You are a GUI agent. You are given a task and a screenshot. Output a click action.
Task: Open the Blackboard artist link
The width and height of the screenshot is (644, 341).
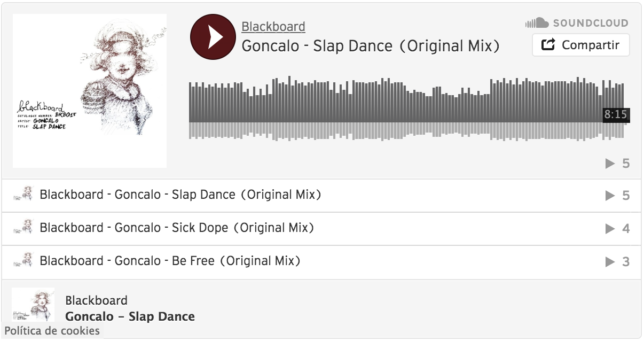click(x=273, y=27)
